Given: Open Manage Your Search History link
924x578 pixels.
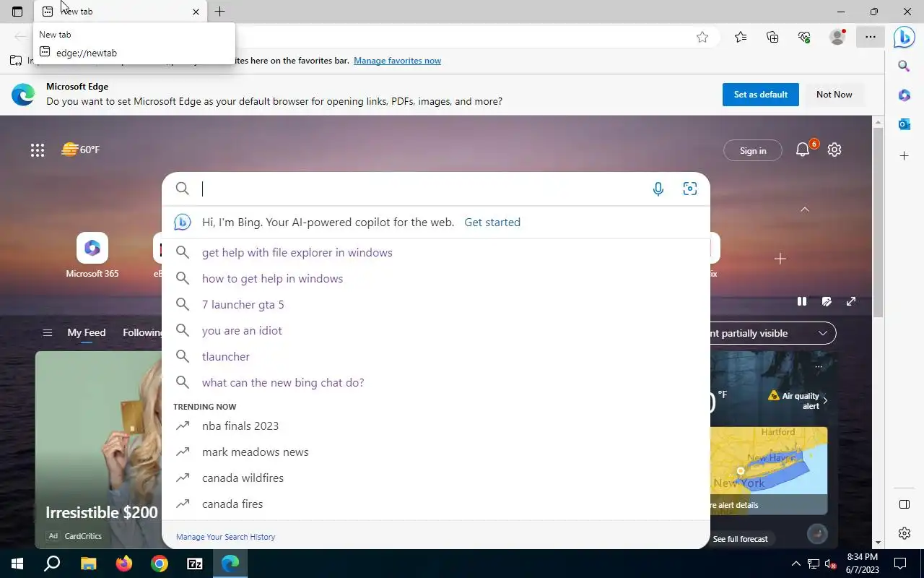Looking at the screenshot, I should pos(225,537).
